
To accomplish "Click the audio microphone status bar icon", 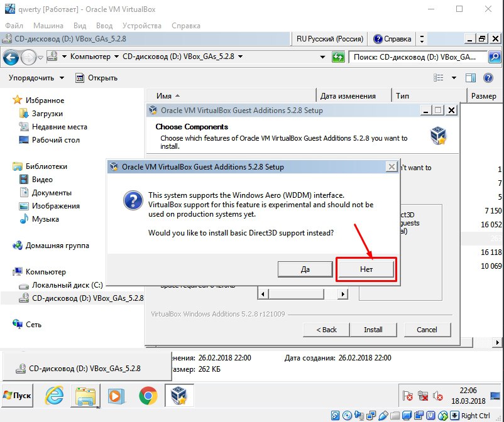I will click(359, 416).
